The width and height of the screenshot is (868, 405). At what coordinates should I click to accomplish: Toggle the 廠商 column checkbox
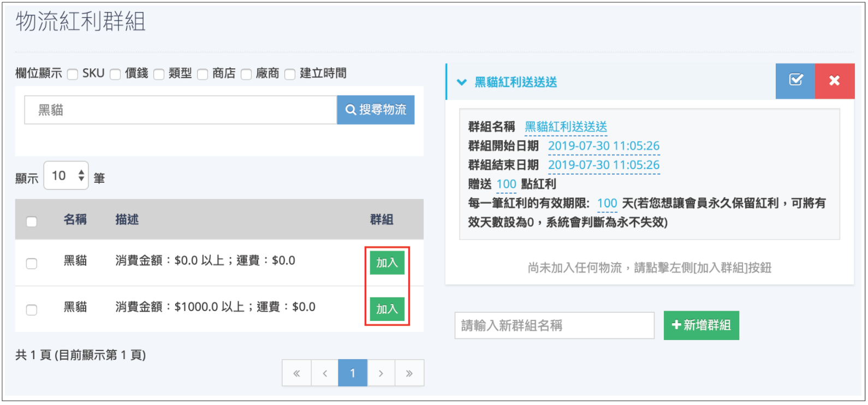(x=246, y=74)
